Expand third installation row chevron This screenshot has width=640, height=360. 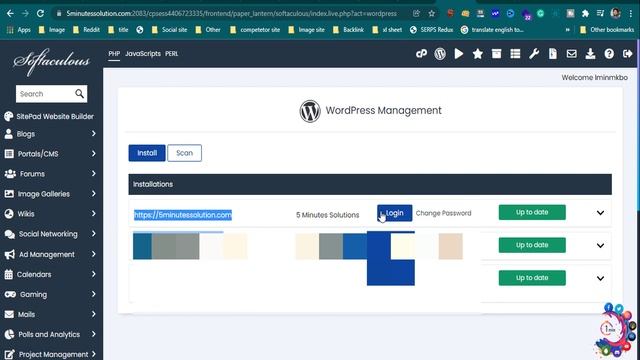click(600, 278)
